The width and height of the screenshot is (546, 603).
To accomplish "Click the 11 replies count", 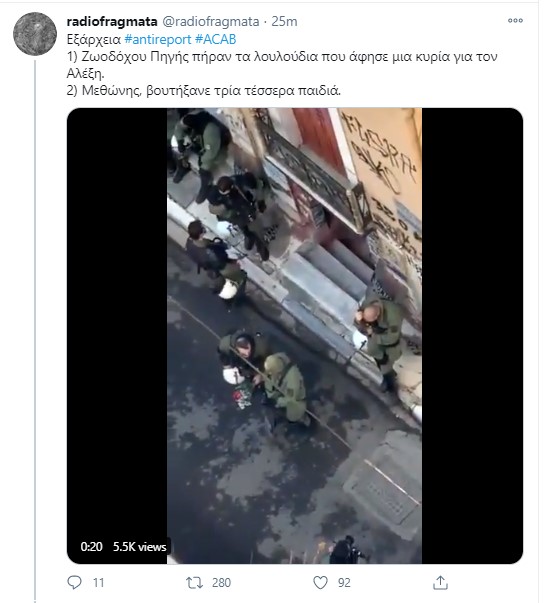I will pyautogui.click(x=98, y=583).
